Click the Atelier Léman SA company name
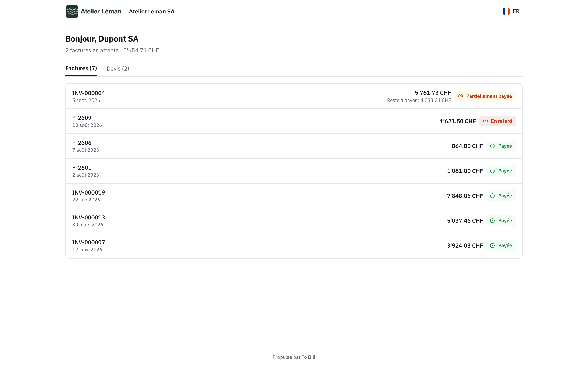This screenshot has width=588, height=367. [x=152, y=11]
